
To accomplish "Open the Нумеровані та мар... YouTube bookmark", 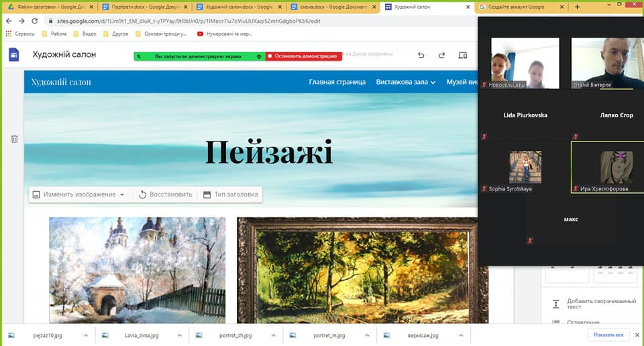I will (225, 34).
